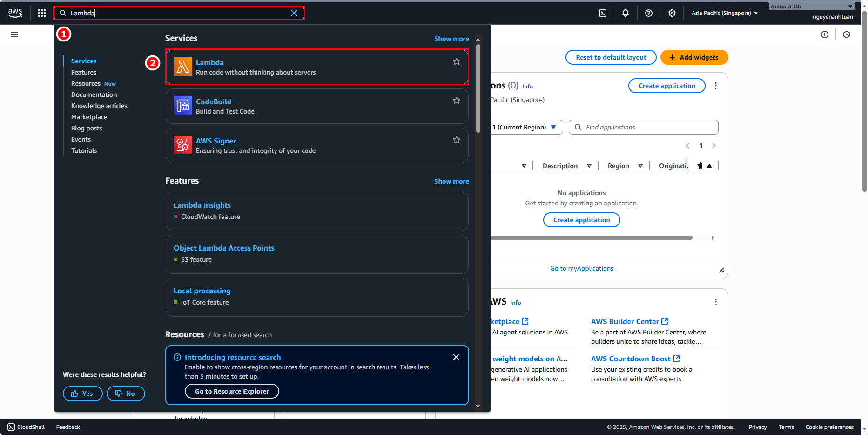Image resolution: width=868 pixels, height=435 pixels.
Task: Select Features in search categories list
Action: click(x=84, y=72)
